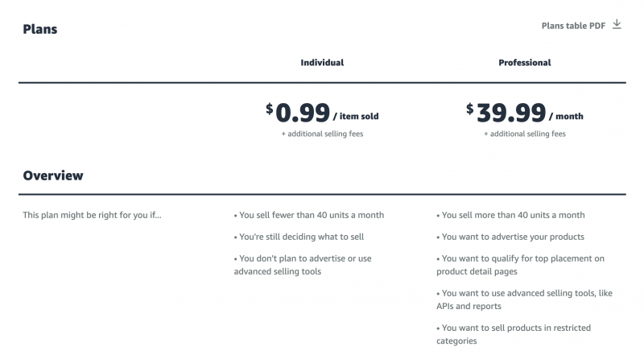644x359 pixels.
Task: Click the Plans heading
Action: pyautogui.click(x=39, y=29)
